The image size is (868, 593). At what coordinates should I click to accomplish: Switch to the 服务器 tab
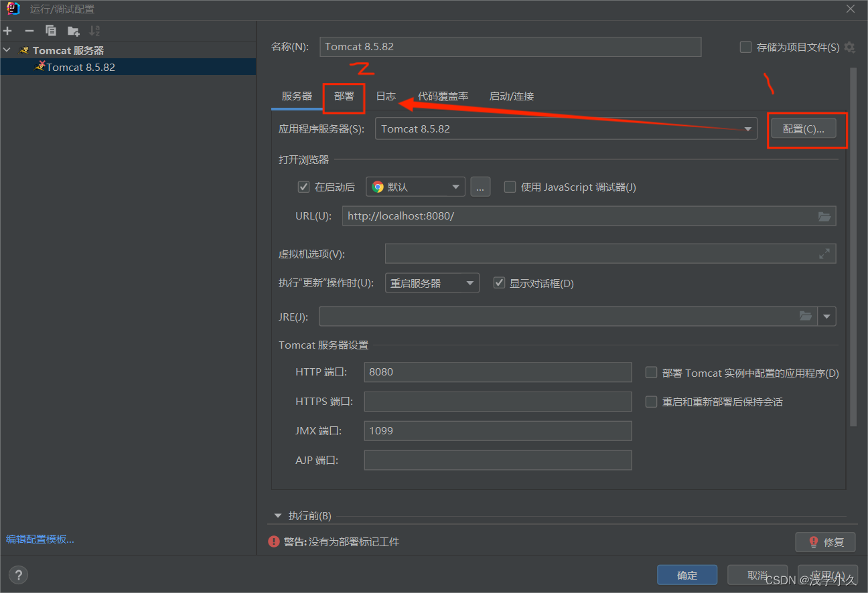click(x=297, y=96)
